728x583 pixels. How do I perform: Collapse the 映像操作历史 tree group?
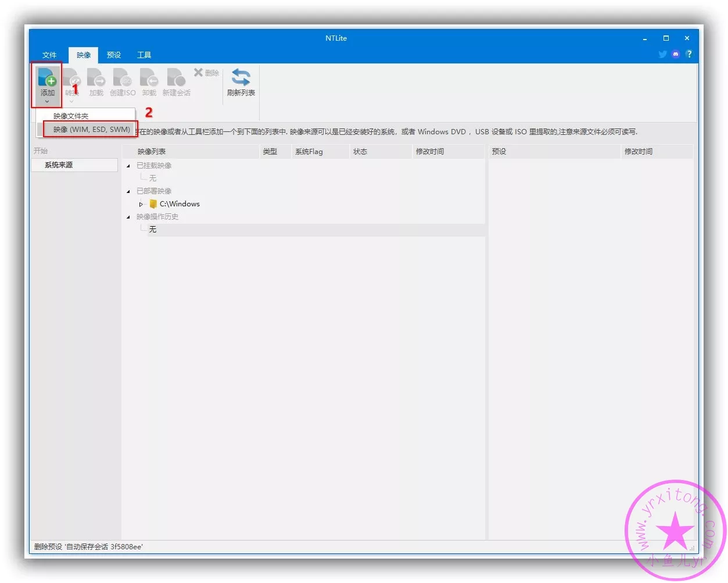[128, 217]
